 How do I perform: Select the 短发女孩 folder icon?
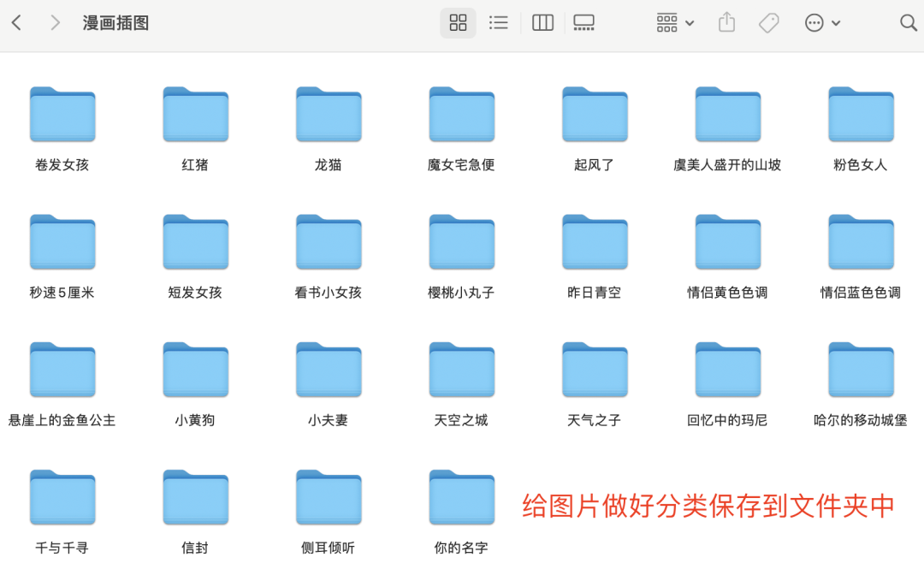[x=196, y=242]
